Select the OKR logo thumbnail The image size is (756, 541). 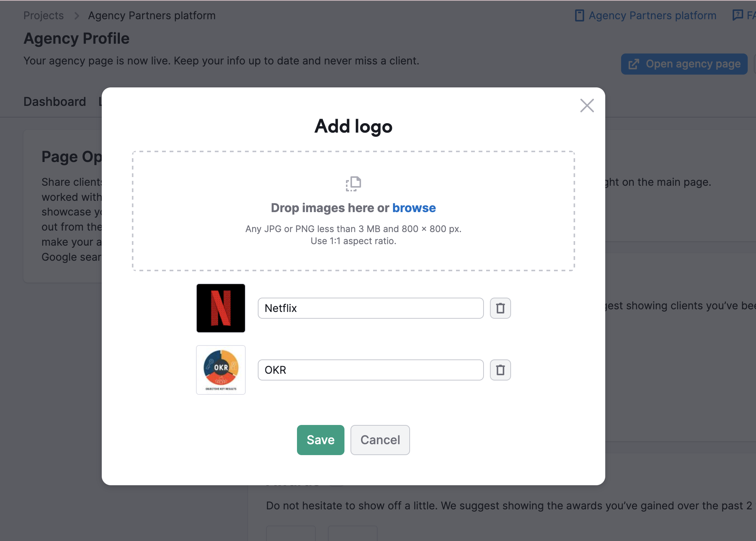[221, 370]
